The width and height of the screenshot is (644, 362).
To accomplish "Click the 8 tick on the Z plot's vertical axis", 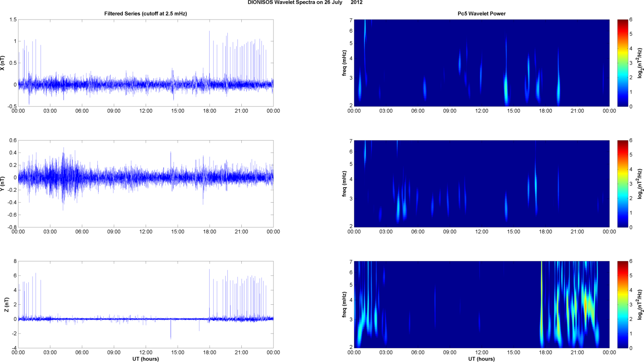I will pos(15,261).
